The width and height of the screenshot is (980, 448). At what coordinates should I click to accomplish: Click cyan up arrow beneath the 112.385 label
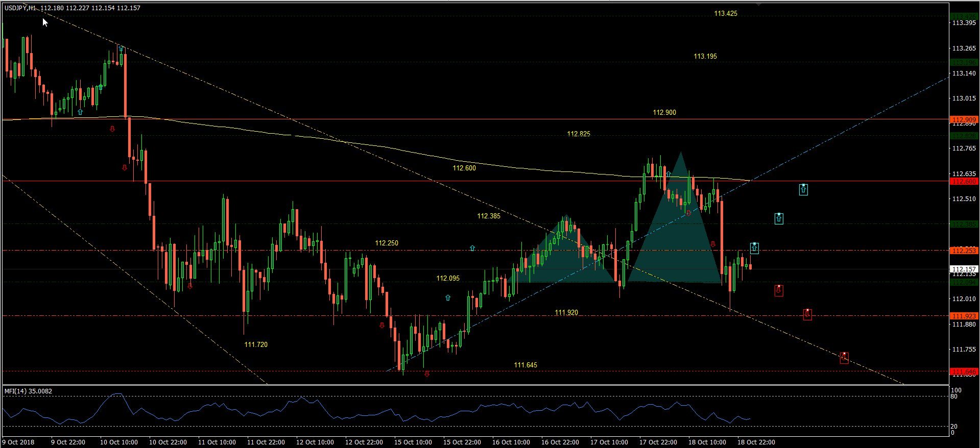pyautogui.click(x=472, y=248)
